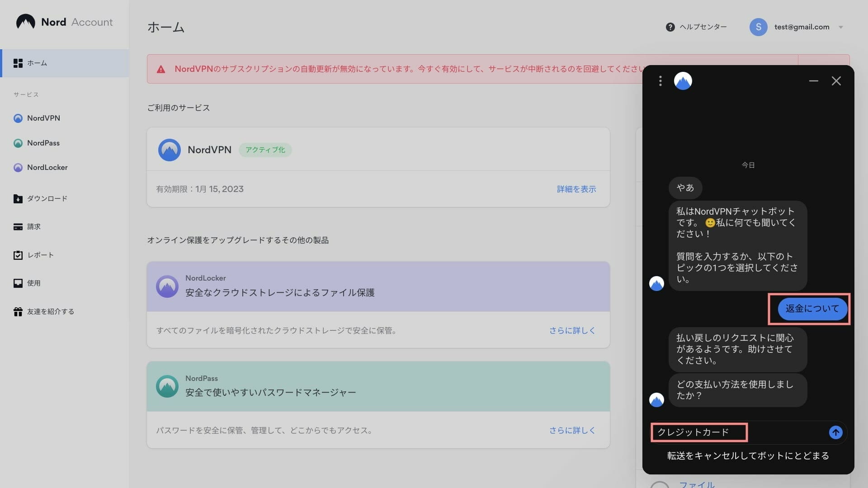This screenshot has width=868, height=488.
Task: Click the blue send arrow in chat
Action: (835, 432)
